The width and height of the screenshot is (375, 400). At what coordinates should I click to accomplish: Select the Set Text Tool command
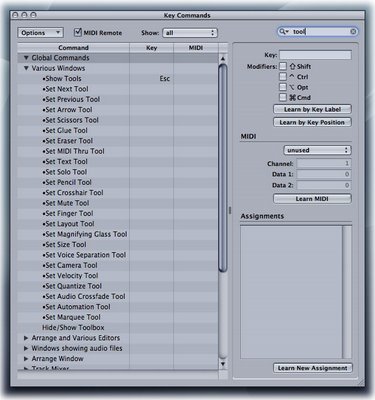(65, 161)
